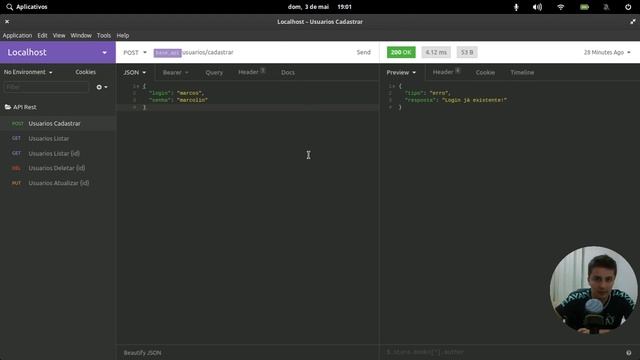Open the Wi-Fi network icon
Viewport: 640px width, 360px height.
coord(561,7)
